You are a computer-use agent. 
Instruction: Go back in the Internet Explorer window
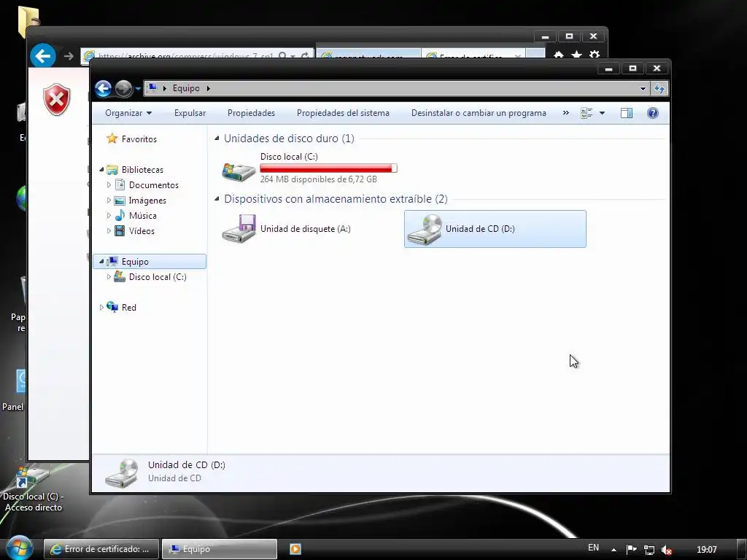[43, 55]
